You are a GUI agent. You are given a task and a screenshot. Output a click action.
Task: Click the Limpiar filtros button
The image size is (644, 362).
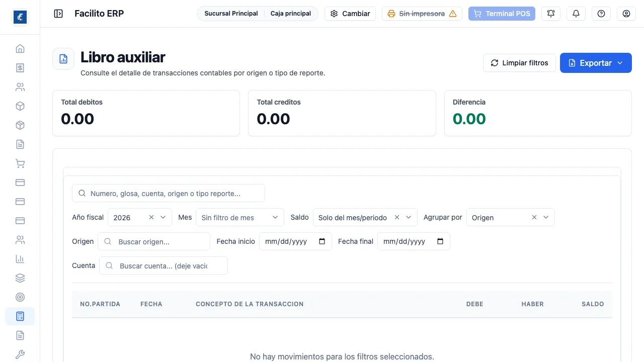[519, 63]
